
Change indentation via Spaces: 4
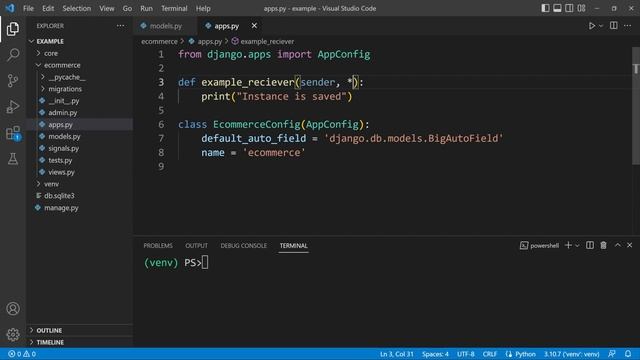(x=435, y=354)
